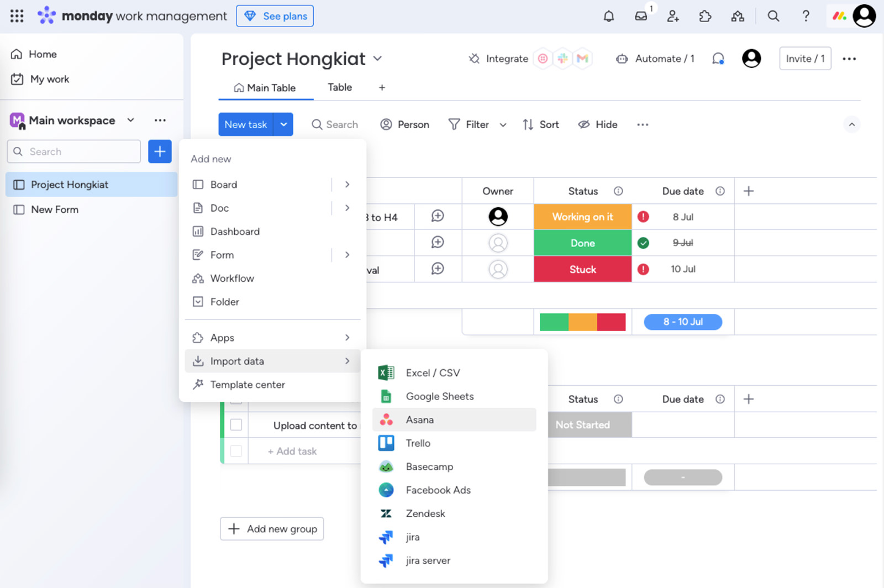Click the status summary color bar
Screen dimensions: 884x588
[582, 322]
